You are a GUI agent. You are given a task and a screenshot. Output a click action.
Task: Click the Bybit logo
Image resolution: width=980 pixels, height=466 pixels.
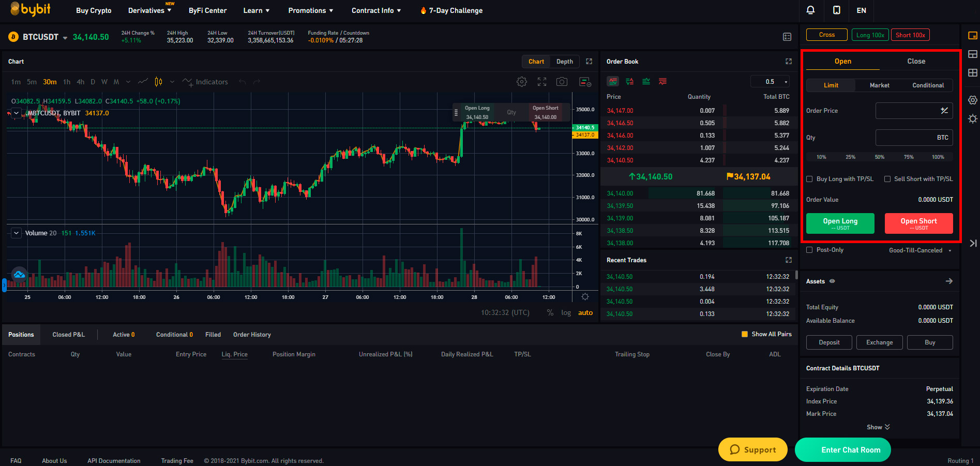pos(31,9)
